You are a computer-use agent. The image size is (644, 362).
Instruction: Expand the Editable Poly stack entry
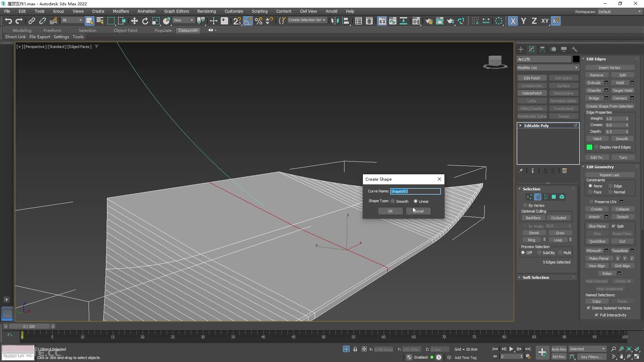pyautogui.click(x=520, y=125)
